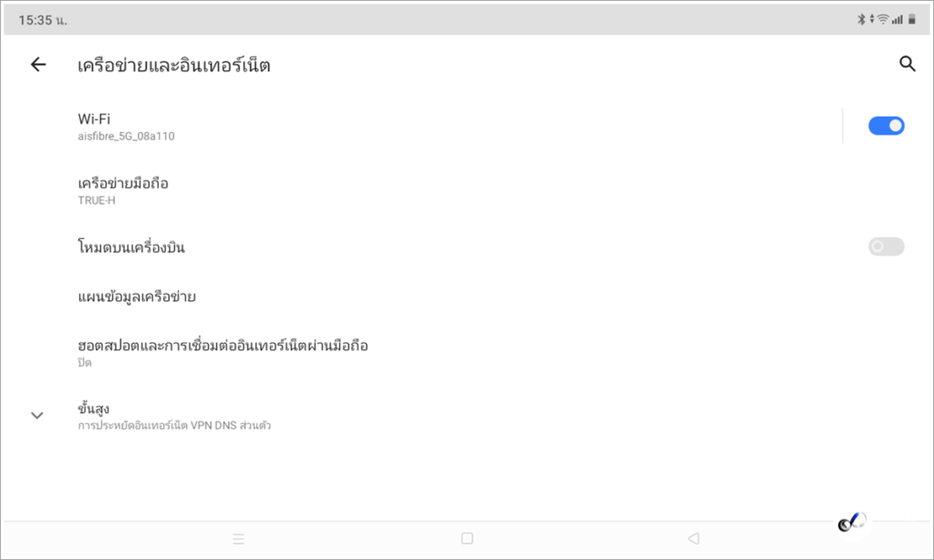Screen dimensions: 934x560
Task: Tap the โหมดบนเครื่องบิน label row
Action: pos(467,246)
